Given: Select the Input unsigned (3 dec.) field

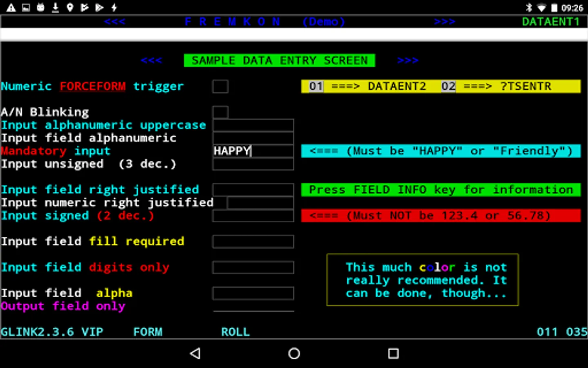Looking at the screenshot, I should tap(253, 164).
